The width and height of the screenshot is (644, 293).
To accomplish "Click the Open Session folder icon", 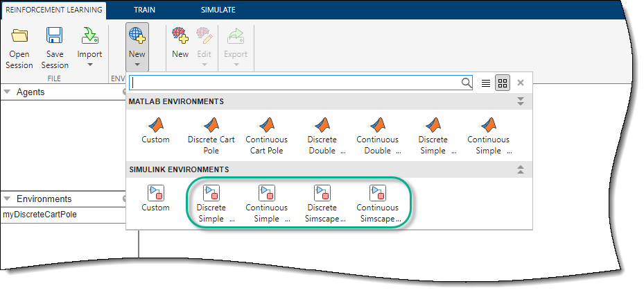I will click(x=19, y=37).
